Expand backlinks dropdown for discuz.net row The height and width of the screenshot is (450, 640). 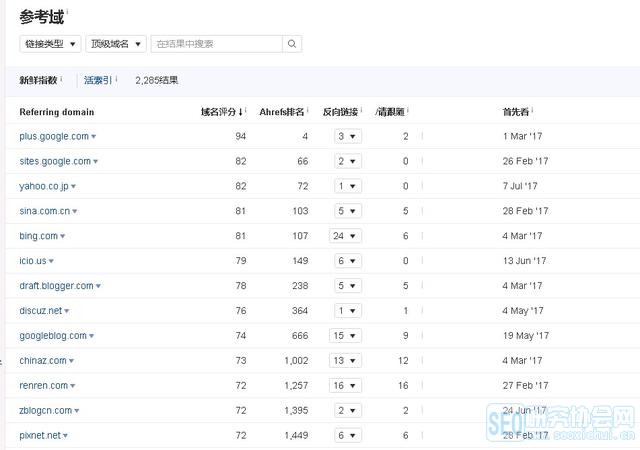point(348,311)
